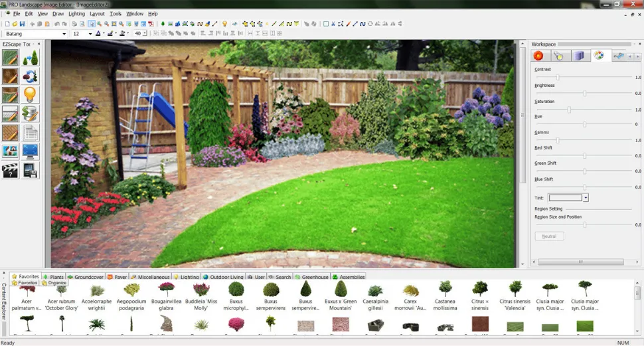
Task: Click the full screen monitor icon
Action: (31, 151)
